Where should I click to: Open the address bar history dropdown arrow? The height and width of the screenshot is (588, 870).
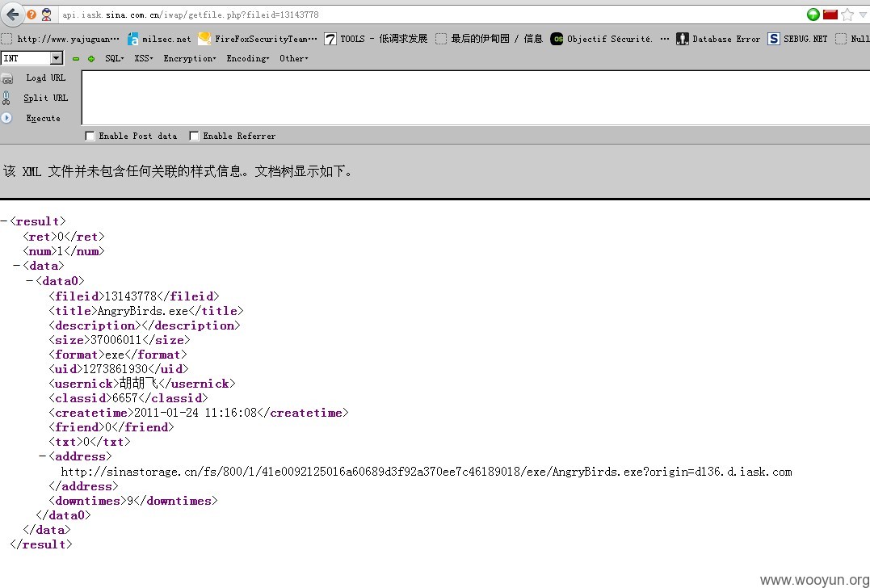(863, 15)
